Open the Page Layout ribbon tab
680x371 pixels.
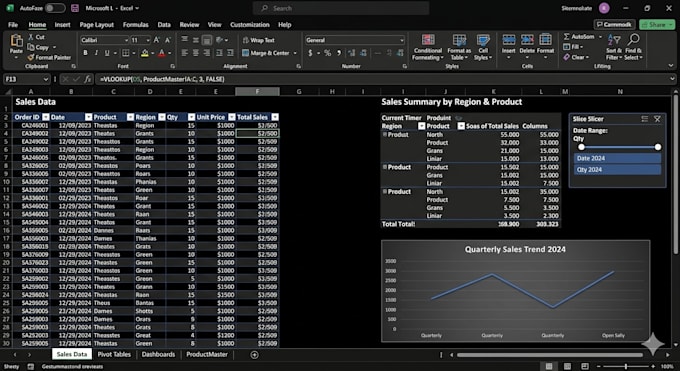click(x=96, y=25)
